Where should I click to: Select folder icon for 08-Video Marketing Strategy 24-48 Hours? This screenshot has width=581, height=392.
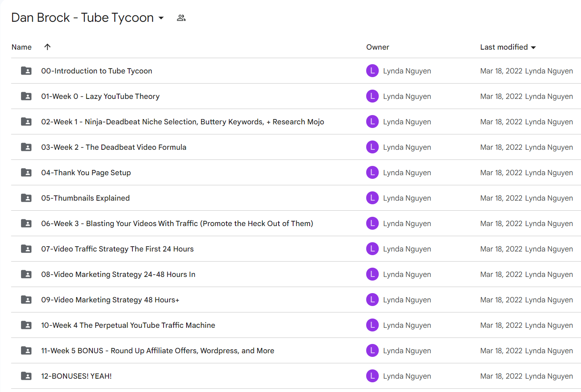coord(26,274)
